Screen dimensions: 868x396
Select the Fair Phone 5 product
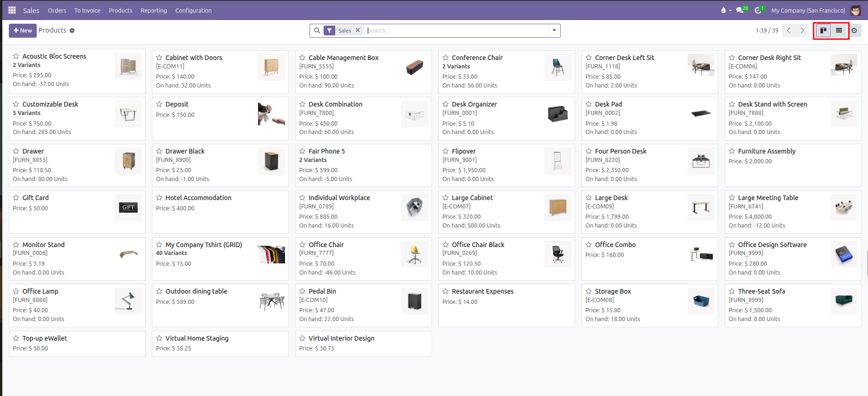tap(364, 165)
